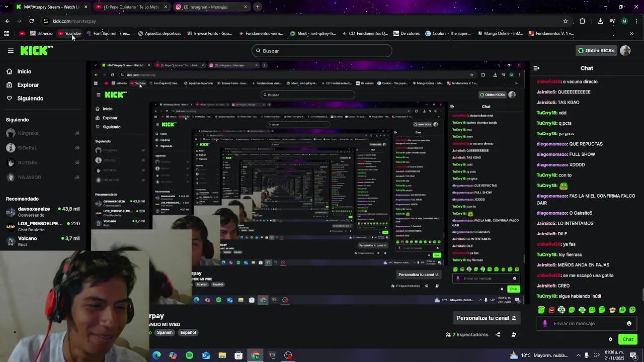This screenshot has height=362, width=644.
Task: Collapse the chat panel with arrow icon
Action: coord(536,68)
